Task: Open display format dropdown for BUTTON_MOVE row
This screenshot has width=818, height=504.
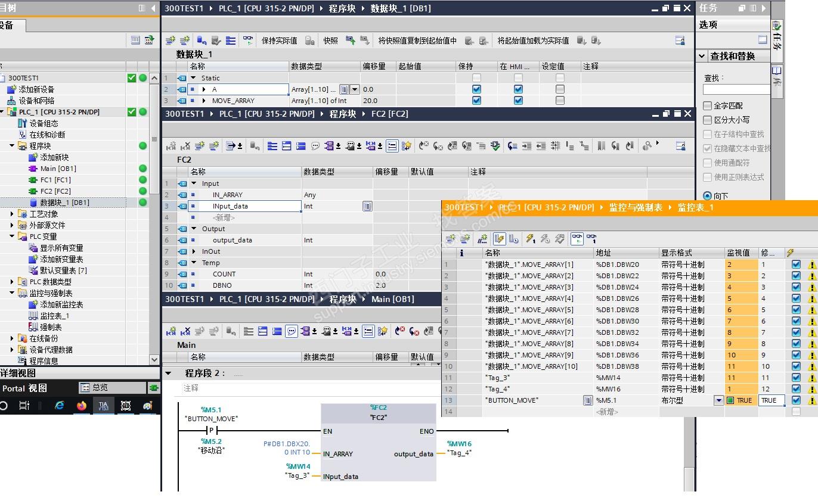Action: 719,400
